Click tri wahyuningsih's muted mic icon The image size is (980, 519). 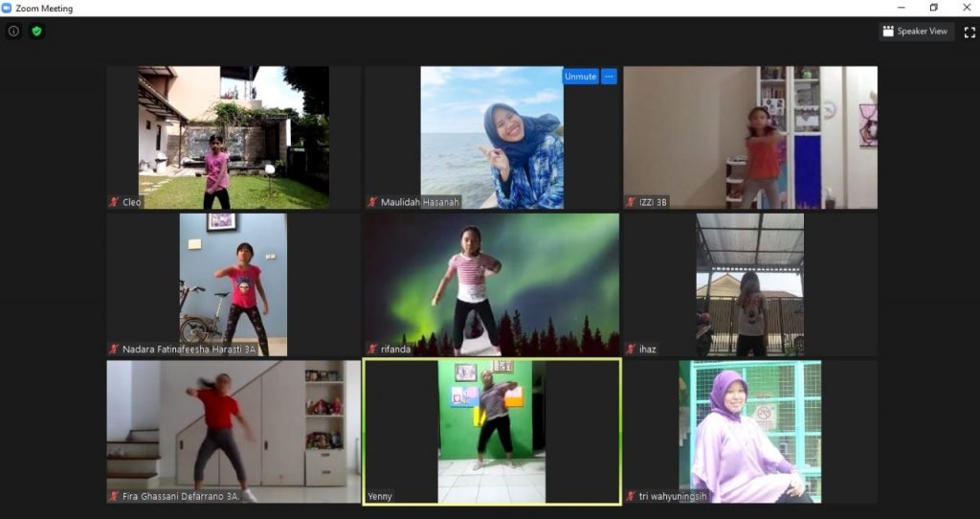tap(631, 496)
